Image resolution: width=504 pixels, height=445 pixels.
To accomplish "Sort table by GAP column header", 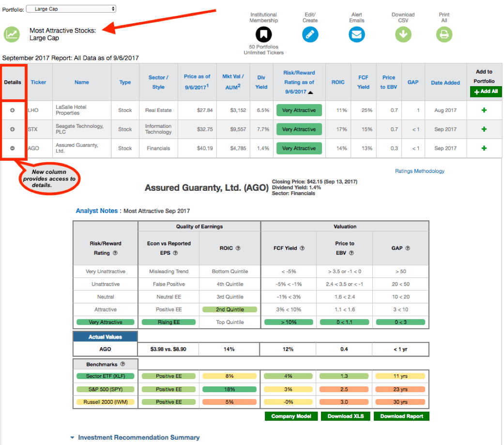I will 413,82.
